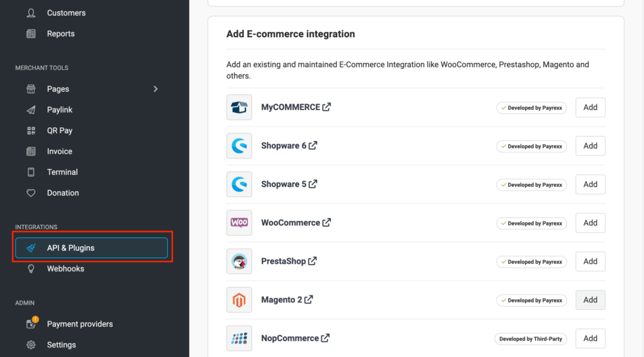Click the Pages storefront icon
Image resolution: width=644 pixels, height=357 pixels.
[31, 89]
